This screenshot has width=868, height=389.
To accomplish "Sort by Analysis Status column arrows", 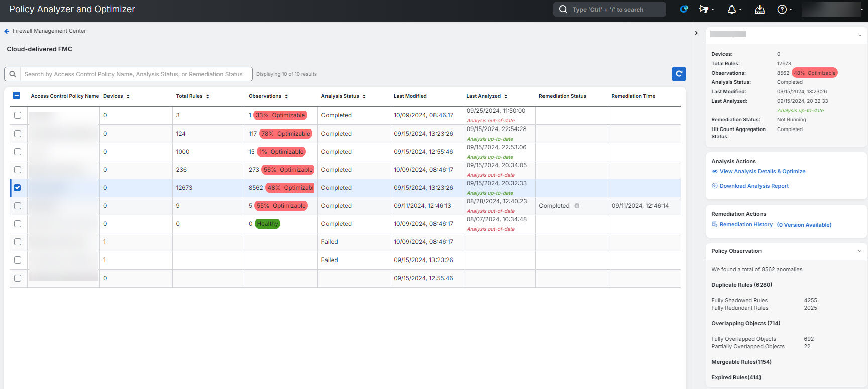I will (364, 96).
